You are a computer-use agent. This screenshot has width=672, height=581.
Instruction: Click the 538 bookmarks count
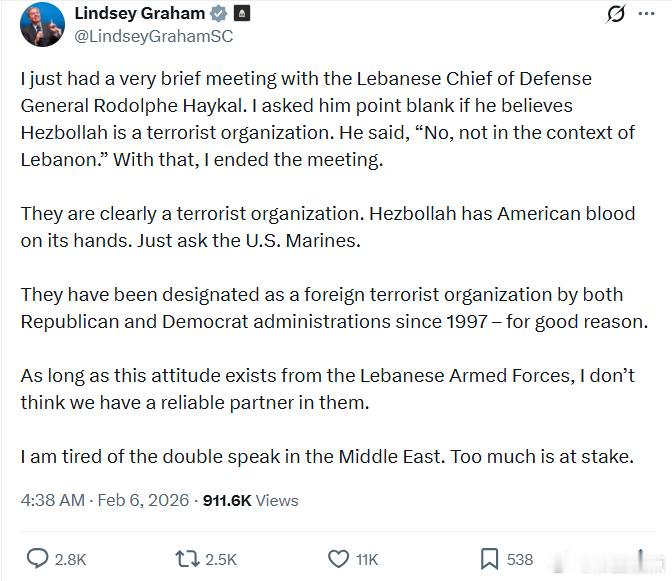point(520,560)
